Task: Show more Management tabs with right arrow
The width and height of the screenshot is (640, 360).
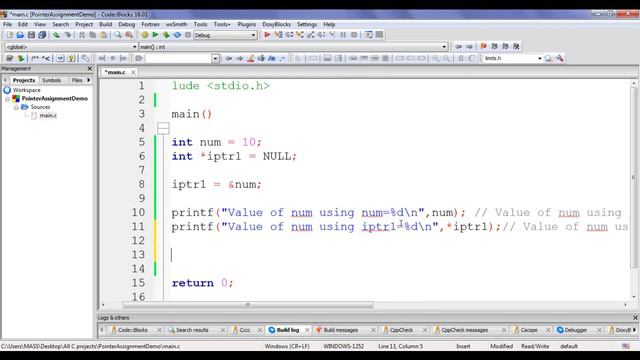Action: click(x=89, y=80)
